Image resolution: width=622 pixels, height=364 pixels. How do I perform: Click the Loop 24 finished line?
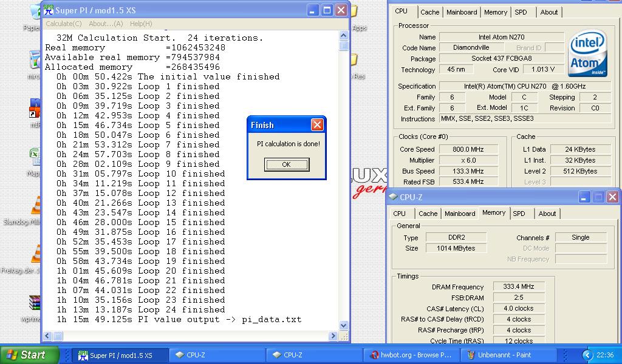click(x=140, y=310)
